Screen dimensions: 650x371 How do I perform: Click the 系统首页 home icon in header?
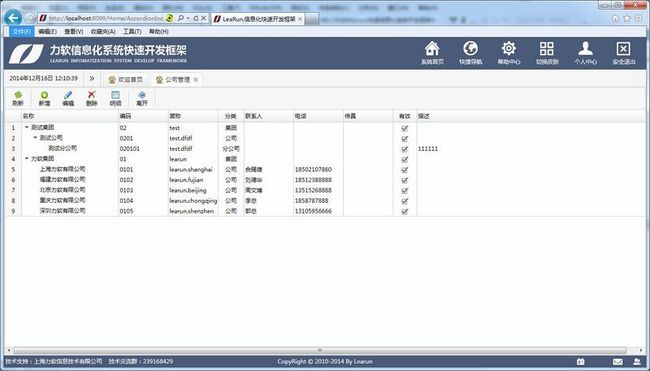[x=432, y=48]
